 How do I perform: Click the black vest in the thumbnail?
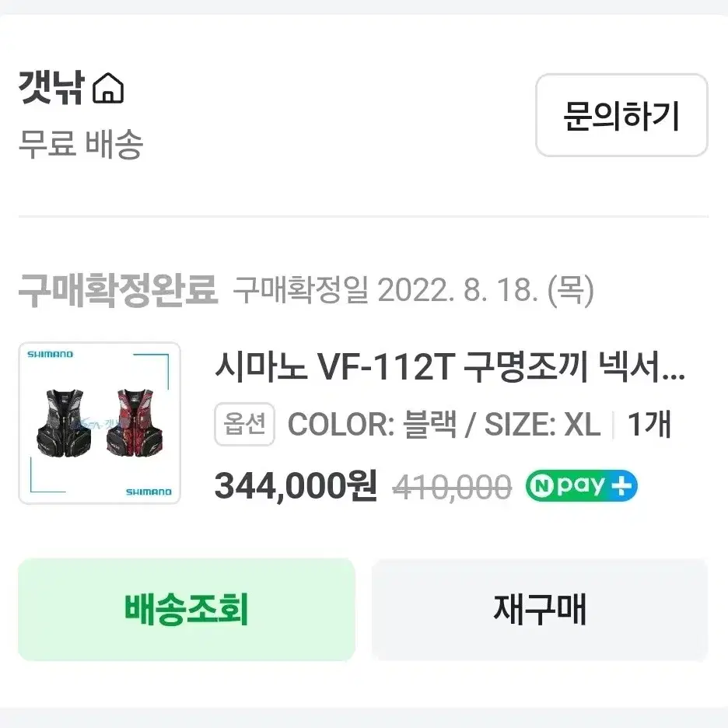[64, 422]
